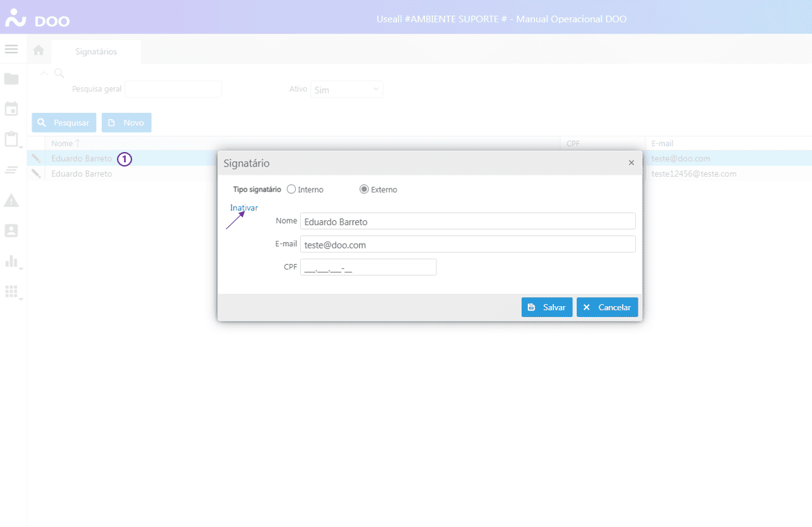Click the Cancelar button
Image resolution: width=812 pixels, height=527 pixels.
607,308
